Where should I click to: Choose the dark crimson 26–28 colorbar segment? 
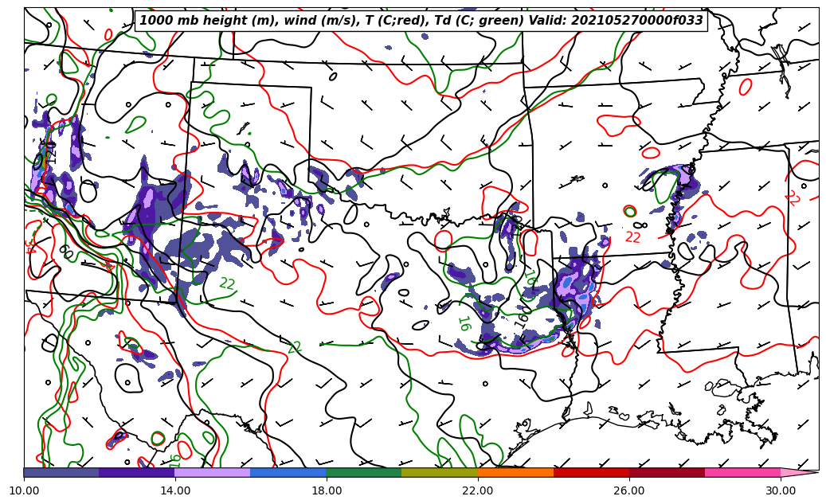pyautogui.click(x=667, y=472)
